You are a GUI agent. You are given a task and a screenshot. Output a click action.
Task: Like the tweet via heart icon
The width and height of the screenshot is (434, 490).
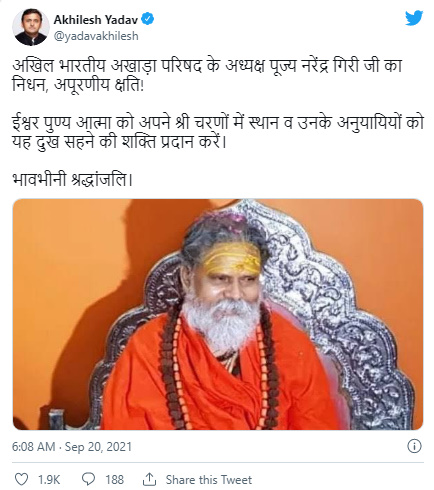(22, 479)
